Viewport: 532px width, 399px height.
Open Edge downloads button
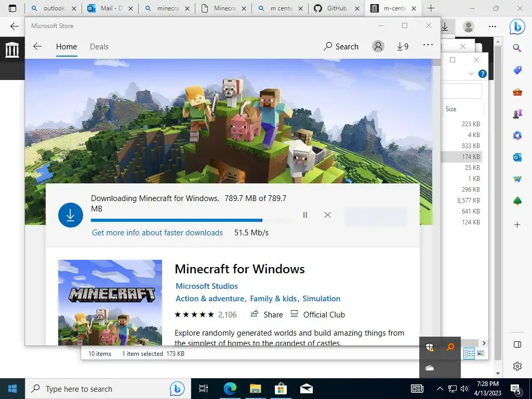point(445,26)
